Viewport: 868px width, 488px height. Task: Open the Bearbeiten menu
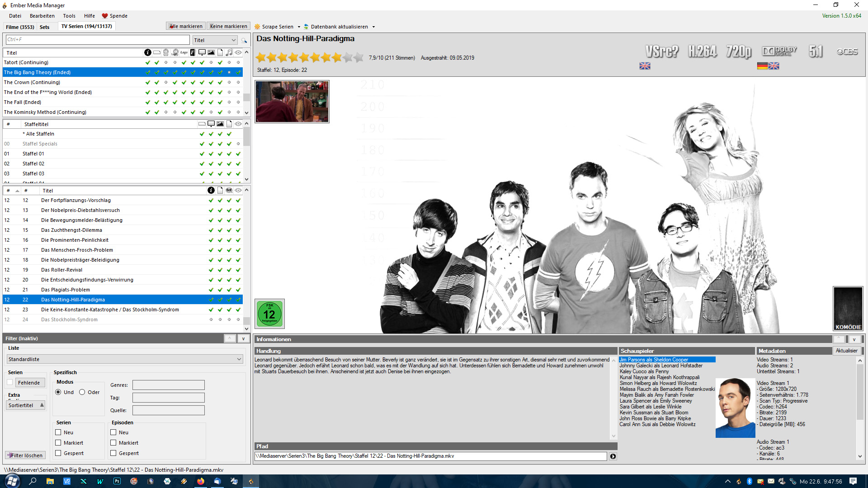(42, 16)
